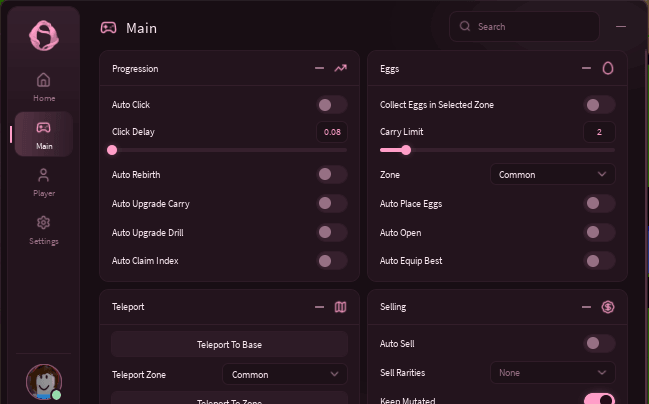
Task: Enable Auto Upgrade Drill
Action: (332, 232)
